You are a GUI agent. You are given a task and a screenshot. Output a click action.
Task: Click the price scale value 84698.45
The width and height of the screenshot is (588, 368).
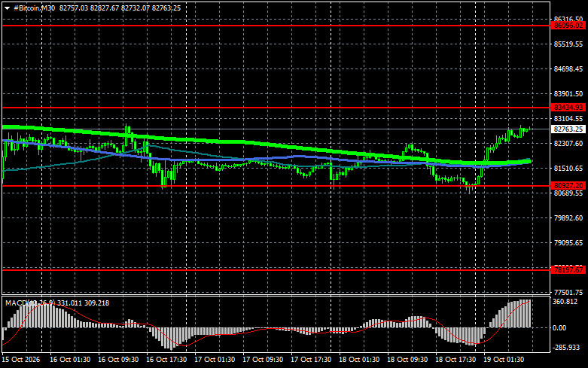click(x=568, y=69)
